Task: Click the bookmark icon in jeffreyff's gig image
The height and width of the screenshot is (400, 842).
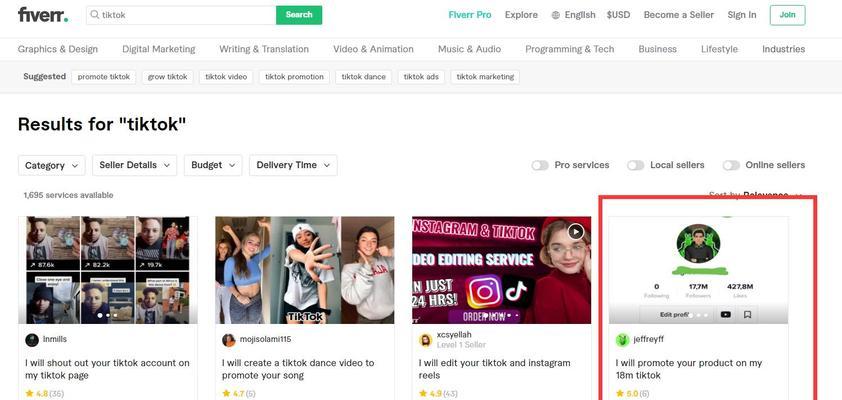Action: tap(747, 315)
